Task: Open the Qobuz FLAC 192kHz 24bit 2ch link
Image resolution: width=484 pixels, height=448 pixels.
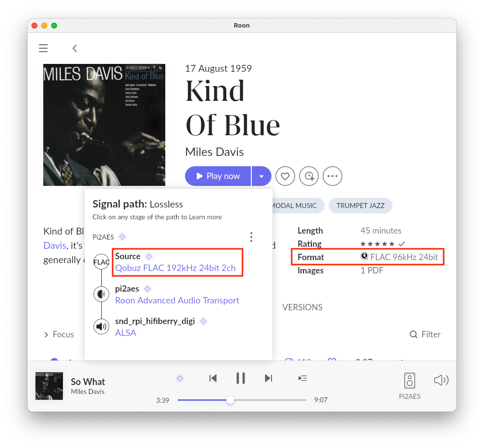Action: [175, 268]
